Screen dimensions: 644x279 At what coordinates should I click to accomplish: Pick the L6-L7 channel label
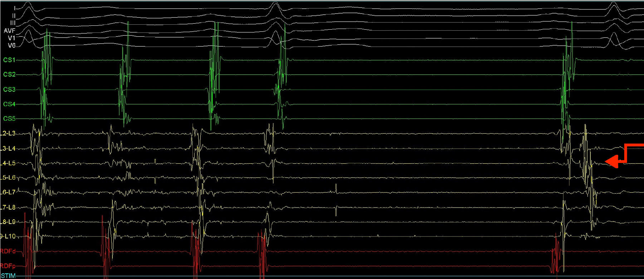(8, 192)
